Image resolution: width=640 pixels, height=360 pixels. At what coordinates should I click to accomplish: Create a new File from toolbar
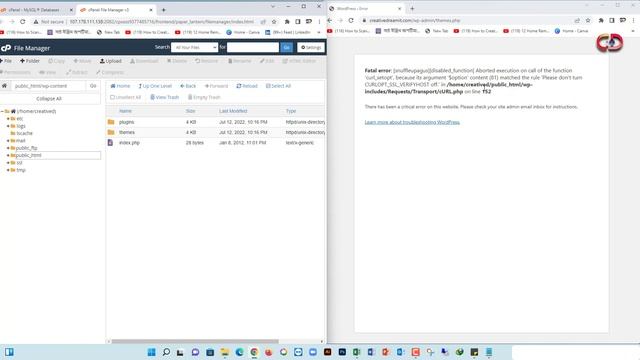point(6,61)
